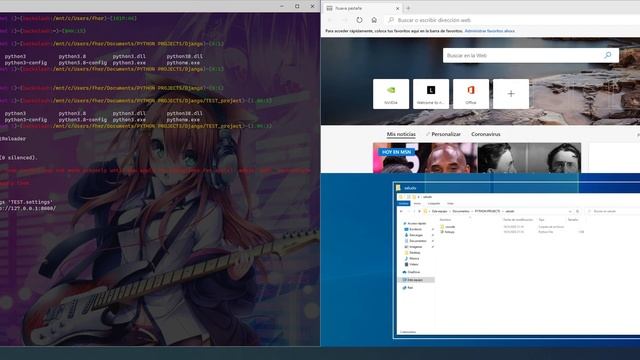Open the Welcome to quick link tile
640x360 pixels.
[x=431, y=94]
